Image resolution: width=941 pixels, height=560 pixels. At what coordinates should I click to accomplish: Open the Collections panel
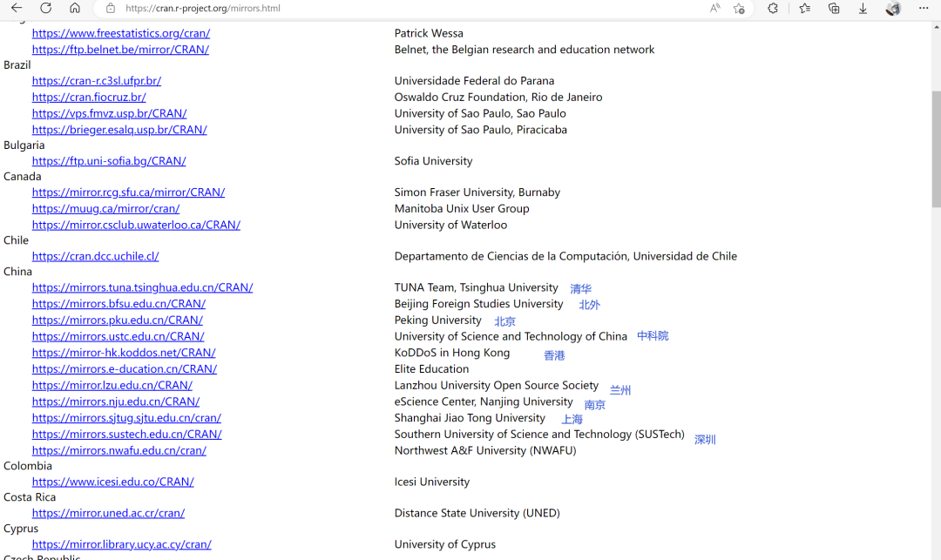(834, 9)
